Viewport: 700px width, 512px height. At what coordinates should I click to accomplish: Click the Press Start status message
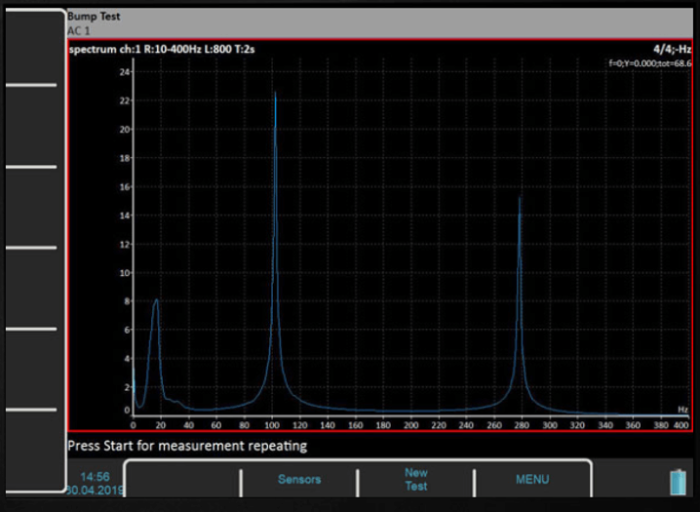click(x=187, y=446)
